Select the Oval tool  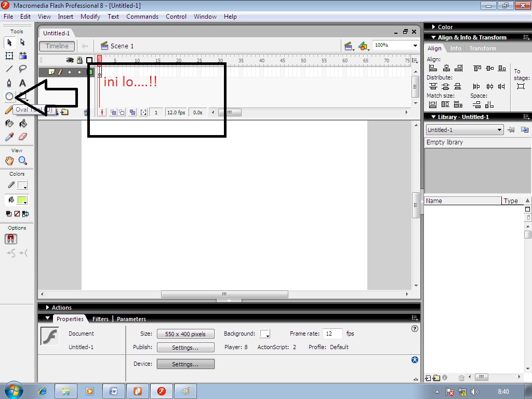9,97
